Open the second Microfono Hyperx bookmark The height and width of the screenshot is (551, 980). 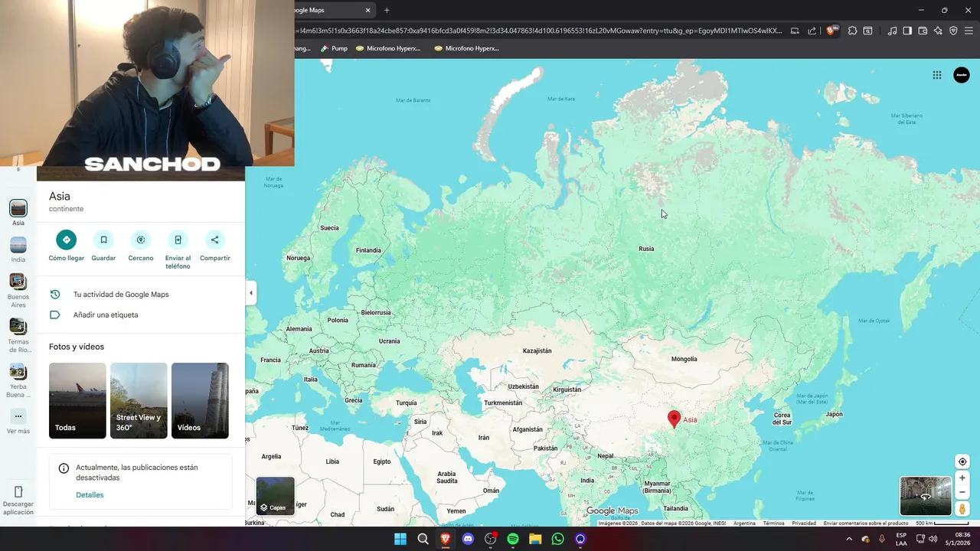tap(466, 48)
